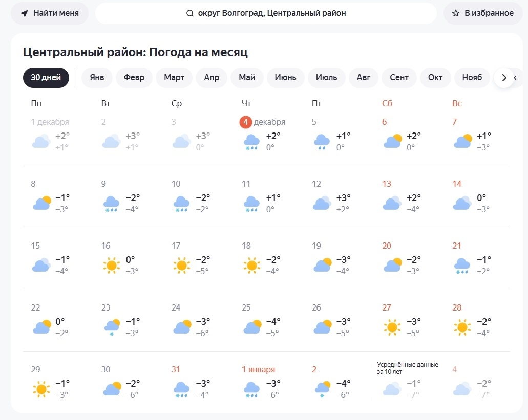Click the search magnifier icon in the search bar
The height and width of the screenshot is (420, 528).
[189, 13]
